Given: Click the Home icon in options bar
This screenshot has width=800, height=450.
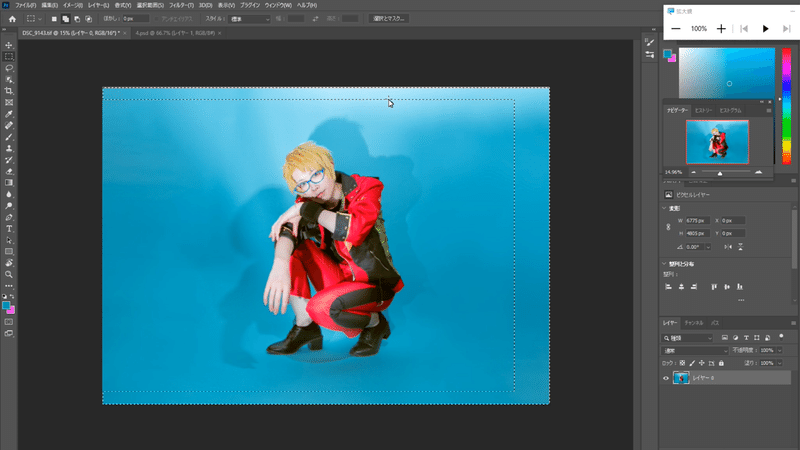Looking at the screenshot, I should point(12,19).
